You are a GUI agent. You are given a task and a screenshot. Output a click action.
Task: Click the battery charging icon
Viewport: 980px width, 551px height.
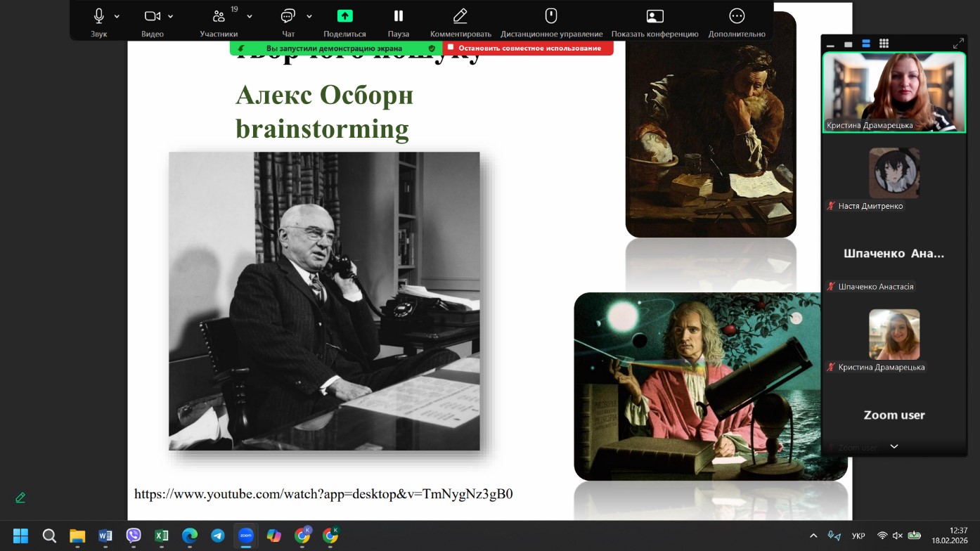pyautogui.click(x=914, y=536)
